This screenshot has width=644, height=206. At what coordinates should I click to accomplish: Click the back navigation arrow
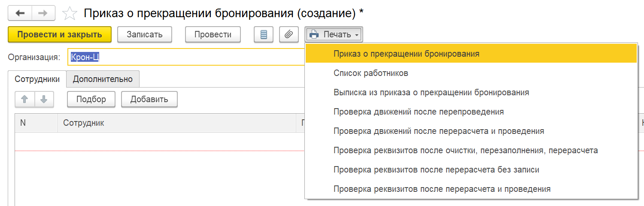point(20,13)
